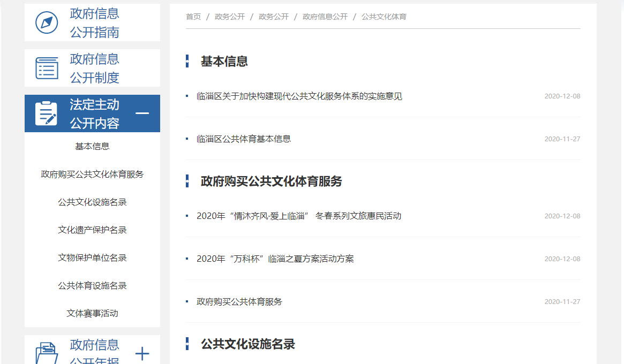Collapse 法定主动公开内容 with the minus sign
Screen dimensions: 624x364
click(142, 113)
